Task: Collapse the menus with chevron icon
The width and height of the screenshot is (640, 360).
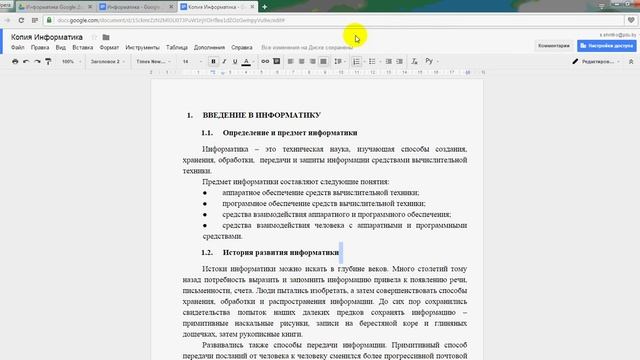Action: tap(631, 62)
